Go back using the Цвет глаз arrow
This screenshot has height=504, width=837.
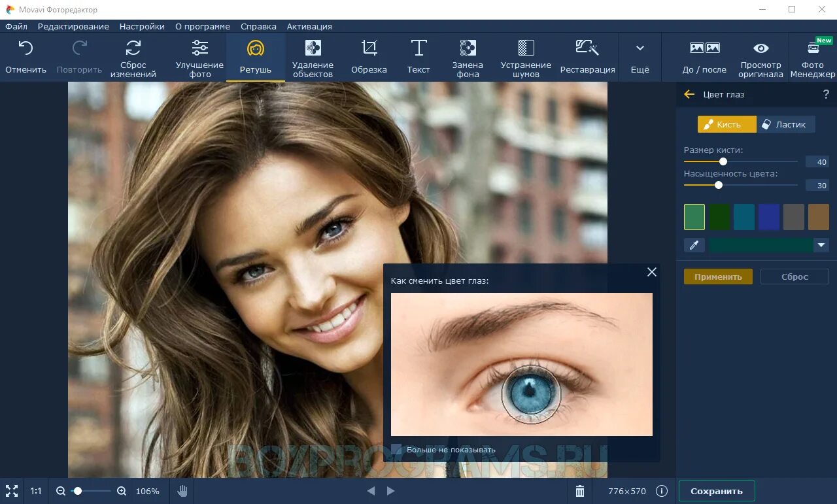click(x=689, y=94)
